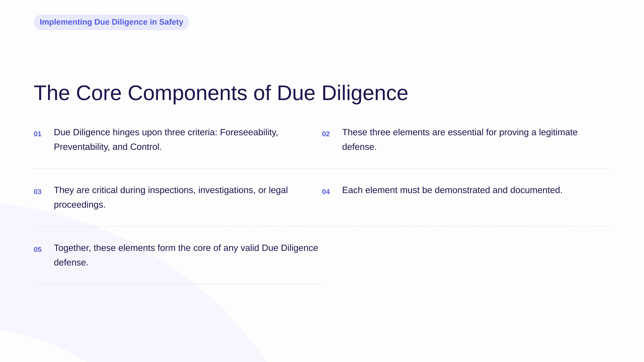Click text Each element must be demonstrated and documented
644x362 pixels.
[x=452, y=190]
